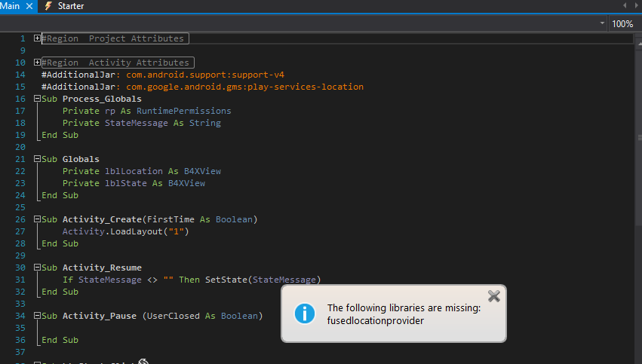Collapse the Activity_Resume sub
Screen dimensions: 642x364
pyautogui.click(x=38, y=268)
